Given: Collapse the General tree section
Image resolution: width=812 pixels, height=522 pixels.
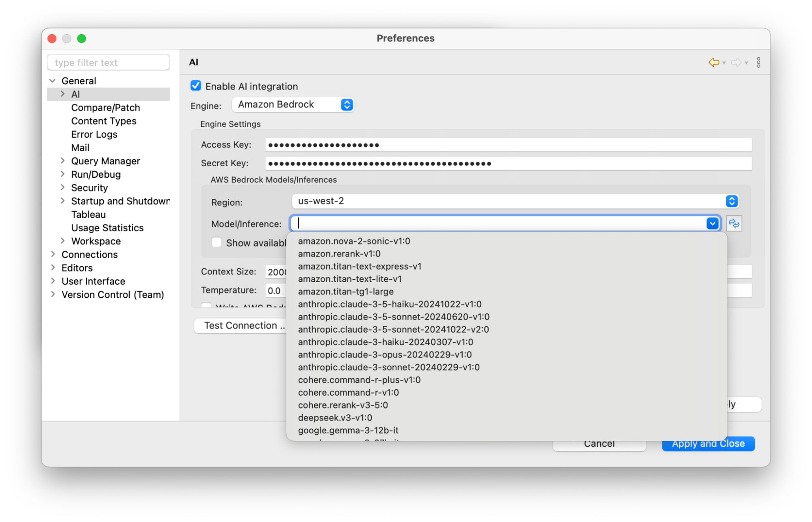Looking at the screenshot, I should pos(52,80).
